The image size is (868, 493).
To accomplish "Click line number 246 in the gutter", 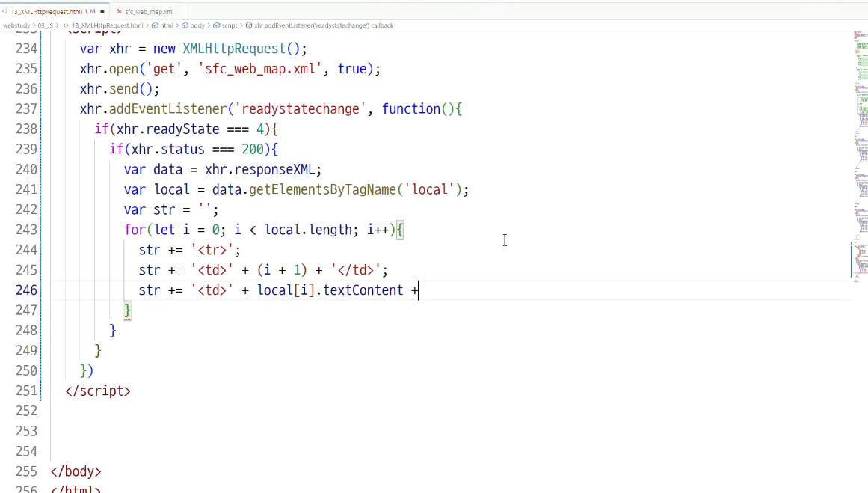I will click(x=27, y=290).
